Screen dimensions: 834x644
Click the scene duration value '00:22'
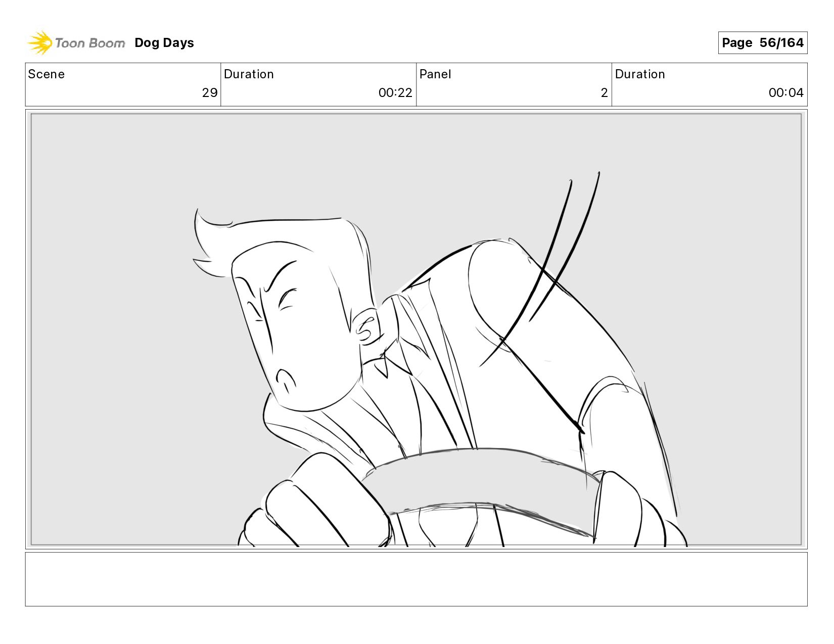pyautogui.click(x=395, y=93)
